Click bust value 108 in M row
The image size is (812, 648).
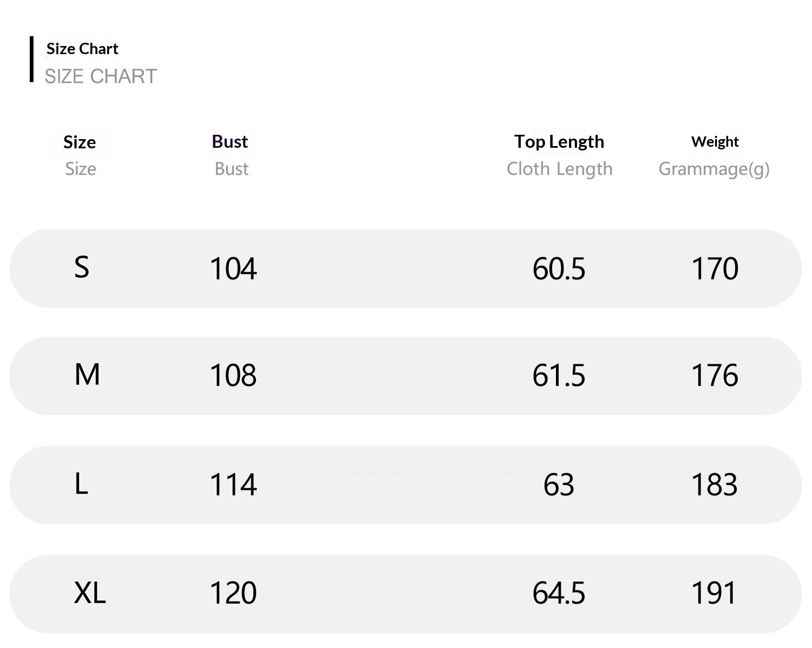[x=233, y=375]
